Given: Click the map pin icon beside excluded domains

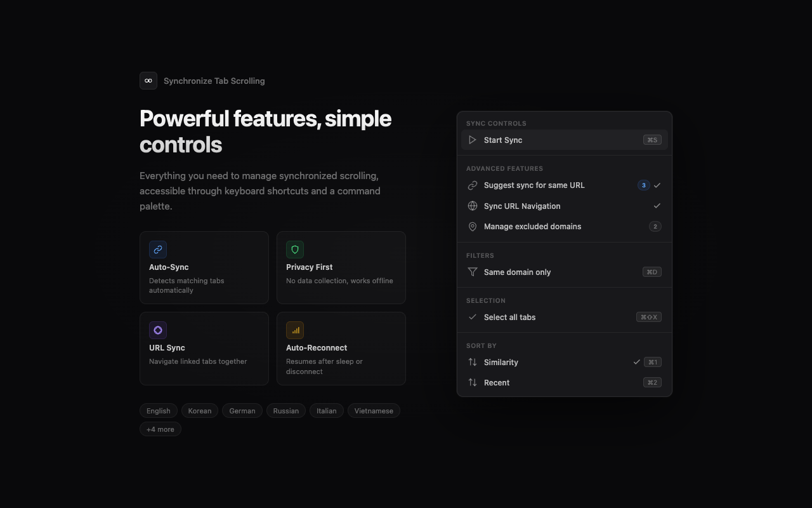Looking at the screenshot, I should pos(473,227).
